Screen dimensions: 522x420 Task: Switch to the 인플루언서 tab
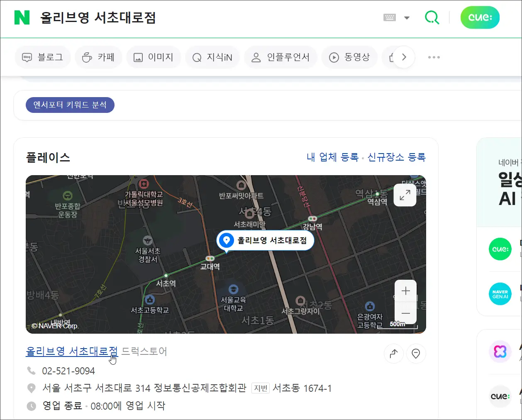point(281,57)
